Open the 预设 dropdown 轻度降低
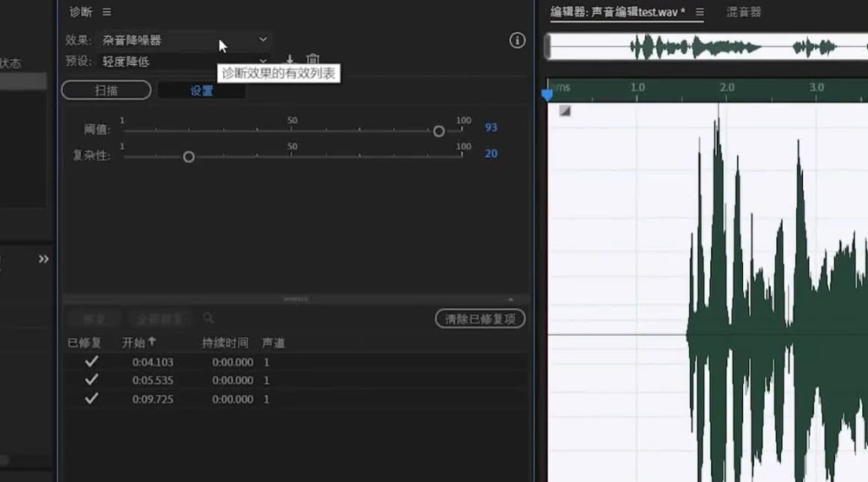The image size is (868, 482). [185, 62]
